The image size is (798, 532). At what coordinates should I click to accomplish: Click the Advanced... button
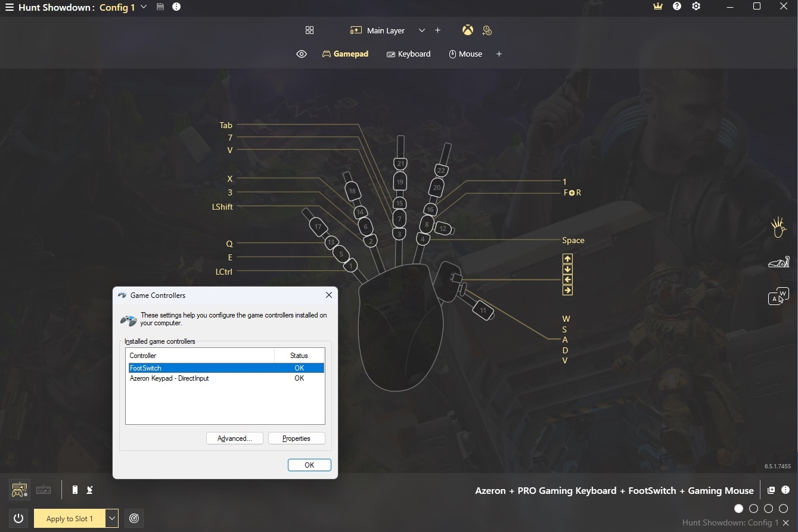click(x=234, y=438)
